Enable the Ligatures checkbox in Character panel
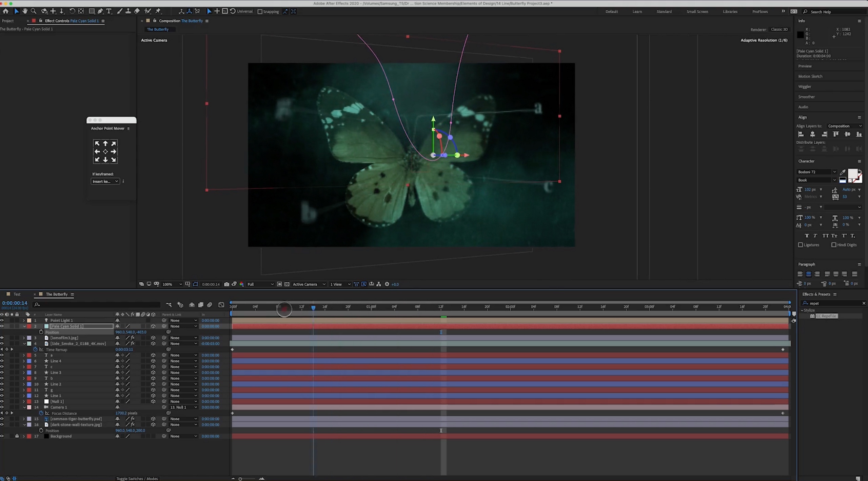The width and height of the screenshot is (868, 481). pos(801,245)
